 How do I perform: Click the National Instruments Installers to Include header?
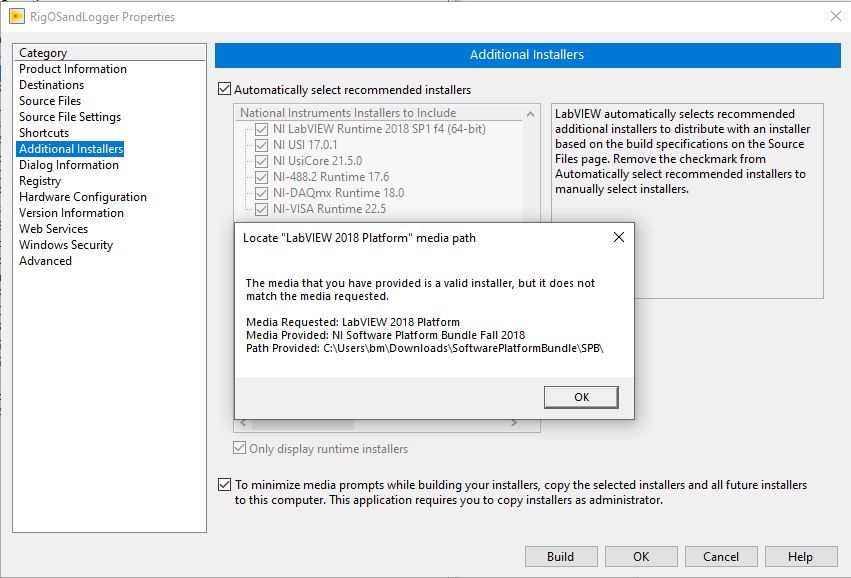click(x=348, y=113)
